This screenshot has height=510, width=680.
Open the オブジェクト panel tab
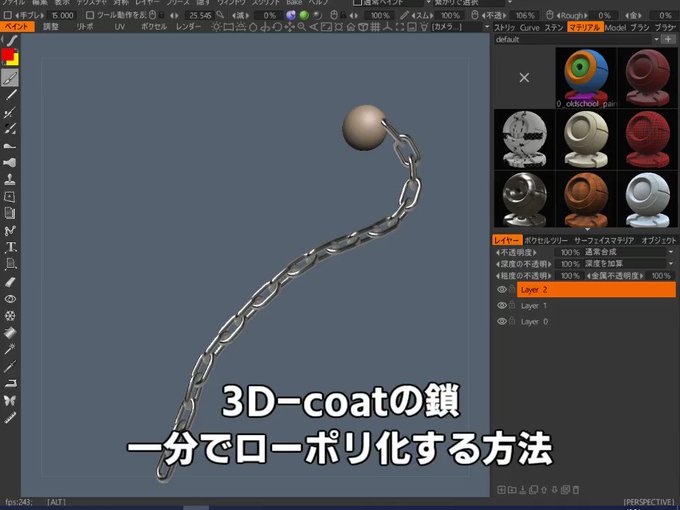click(659, 240)
